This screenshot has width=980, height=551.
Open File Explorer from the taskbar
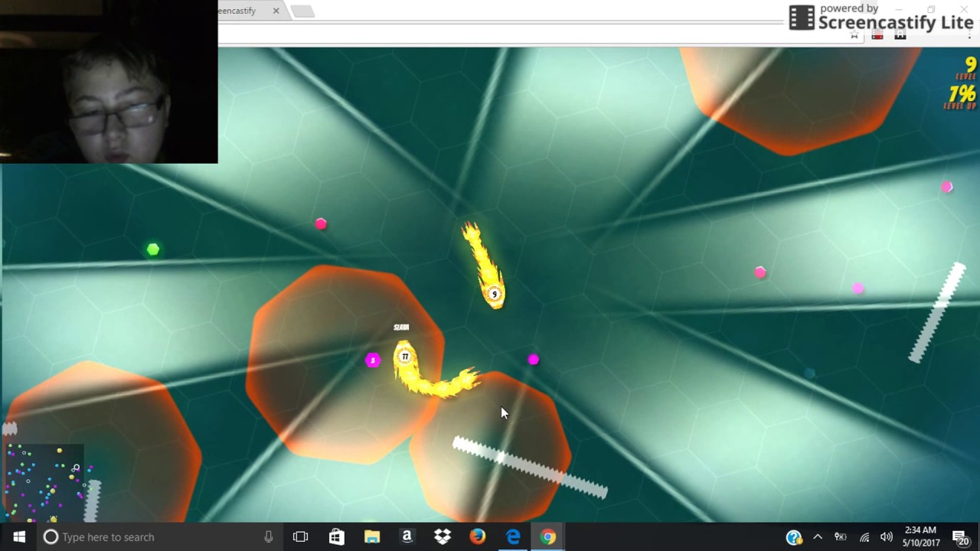click(372, 536)
